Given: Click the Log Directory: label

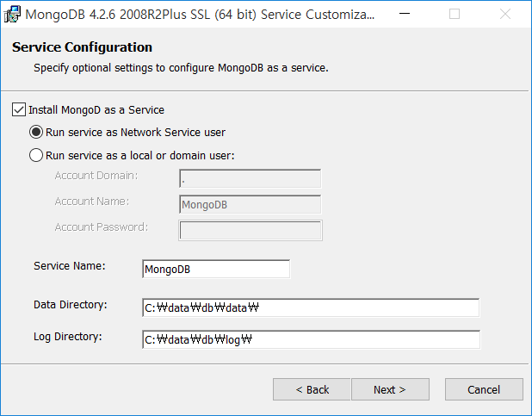Looking at the screenshot, I should 67,337.
